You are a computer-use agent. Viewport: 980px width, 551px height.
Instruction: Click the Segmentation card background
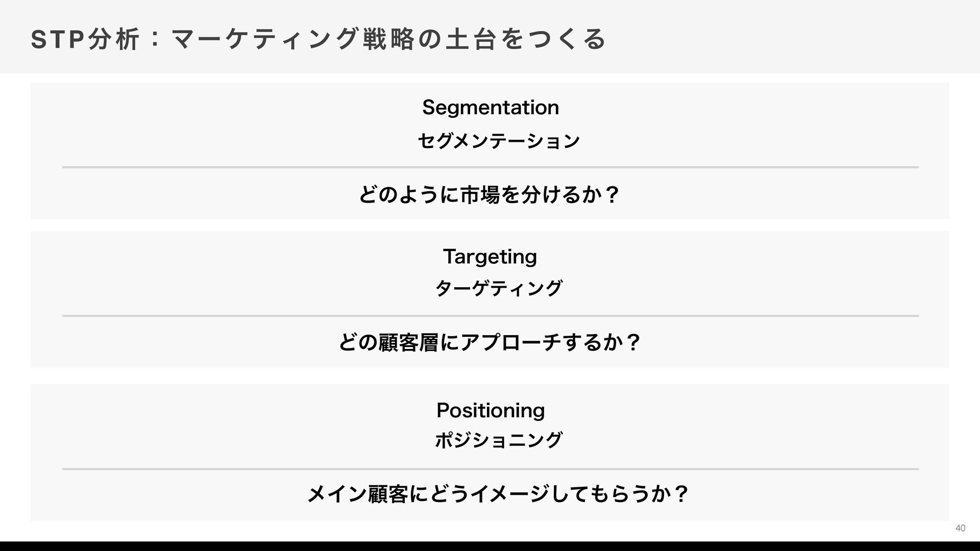click(x=204, y=128)
